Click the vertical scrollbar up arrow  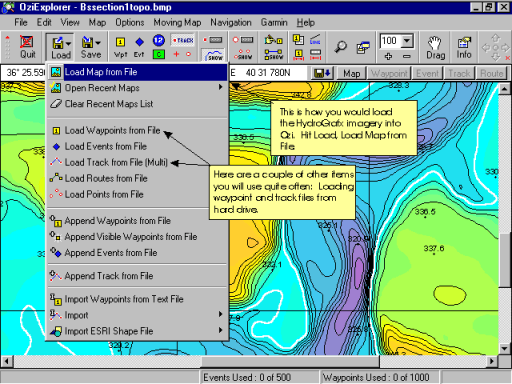pyautogui.click(x=504, y=89)
